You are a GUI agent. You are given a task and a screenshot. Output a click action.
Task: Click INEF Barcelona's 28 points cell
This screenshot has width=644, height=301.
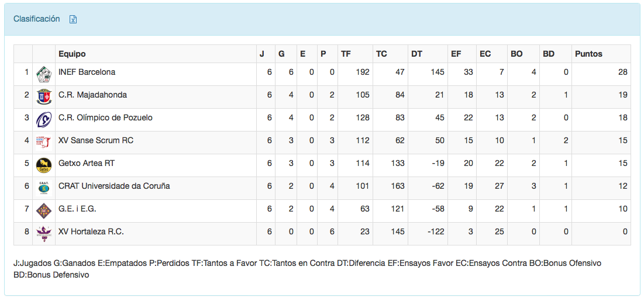tap(622, 72)
